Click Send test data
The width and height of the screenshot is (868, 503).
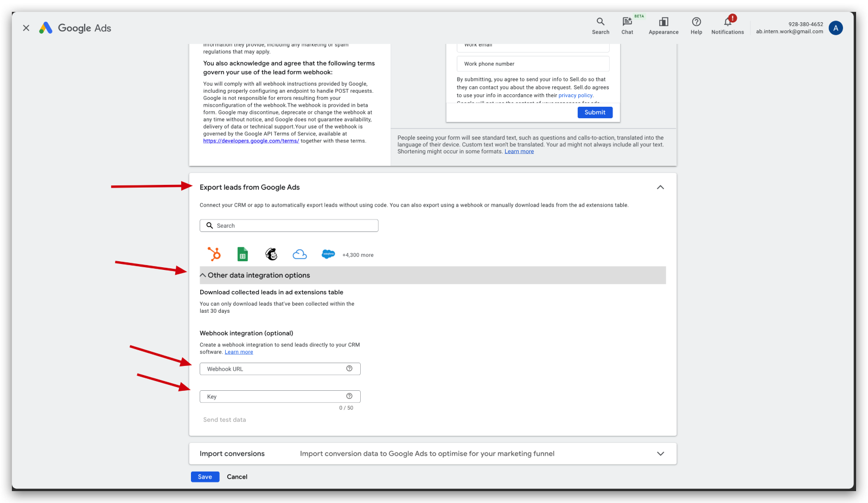(x=225, y=420)
